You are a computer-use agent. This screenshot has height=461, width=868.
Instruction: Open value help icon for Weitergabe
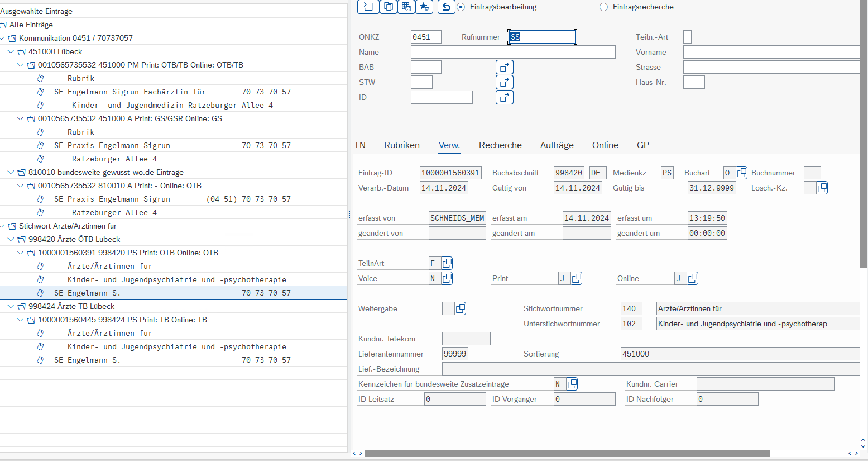pos(460,308)
